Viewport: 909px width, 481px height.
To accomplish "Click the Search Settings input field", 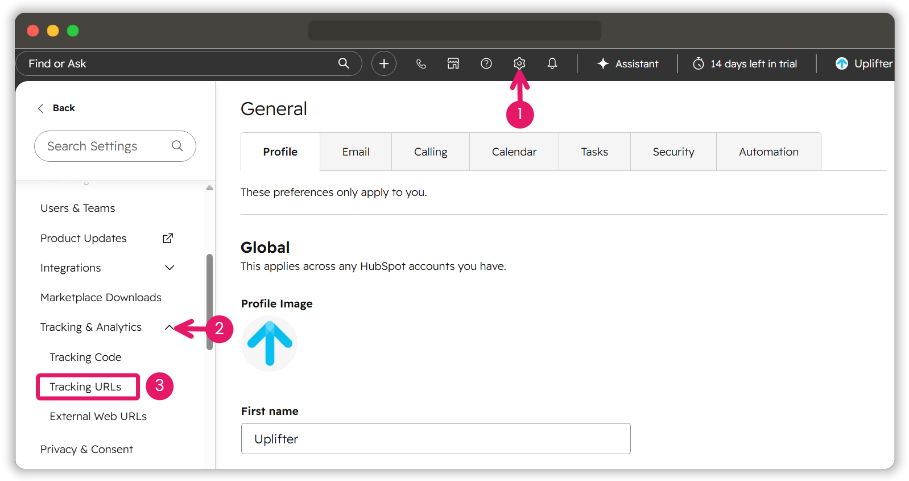I will pyautogui.click(x=115, y=146).
